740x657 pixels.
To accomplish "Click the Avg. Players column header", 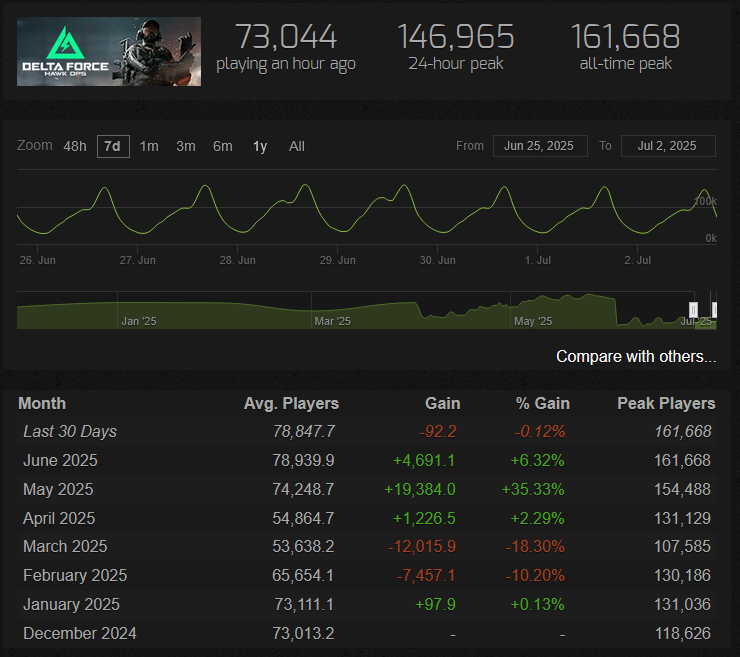I will coord(291,404).
